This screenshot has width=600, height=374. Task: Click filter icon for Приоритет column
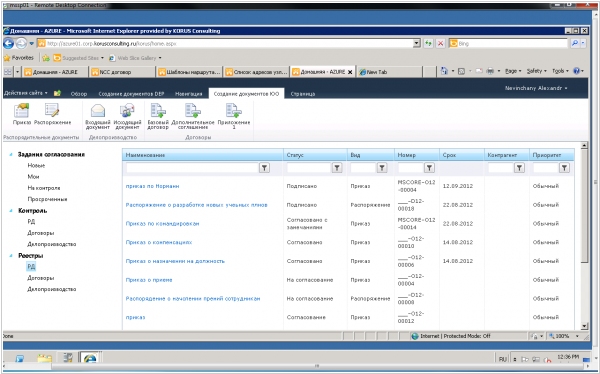tap(564, 168)
